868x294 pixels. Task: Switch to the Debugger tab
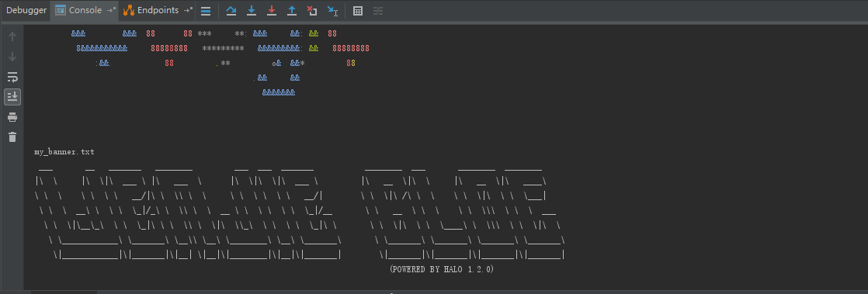click(26, 11)
